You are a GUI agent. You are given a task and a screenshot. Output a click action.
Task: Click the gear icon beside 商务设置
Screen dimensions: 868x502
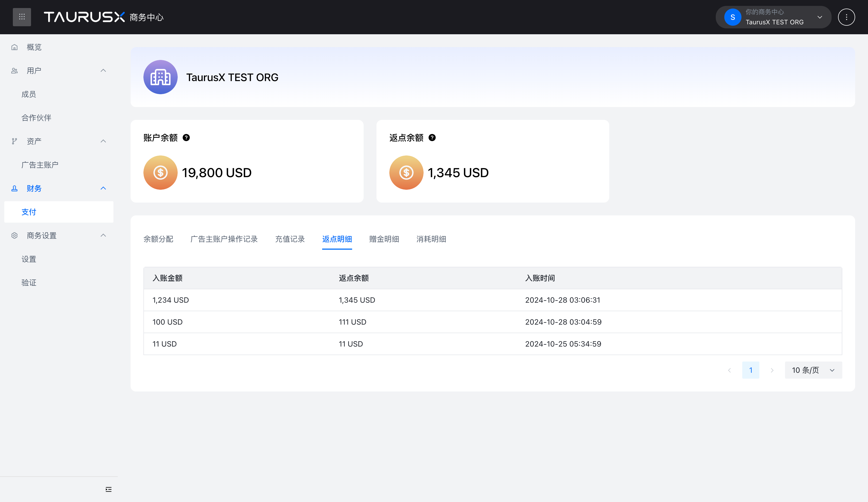click(14, 236)
